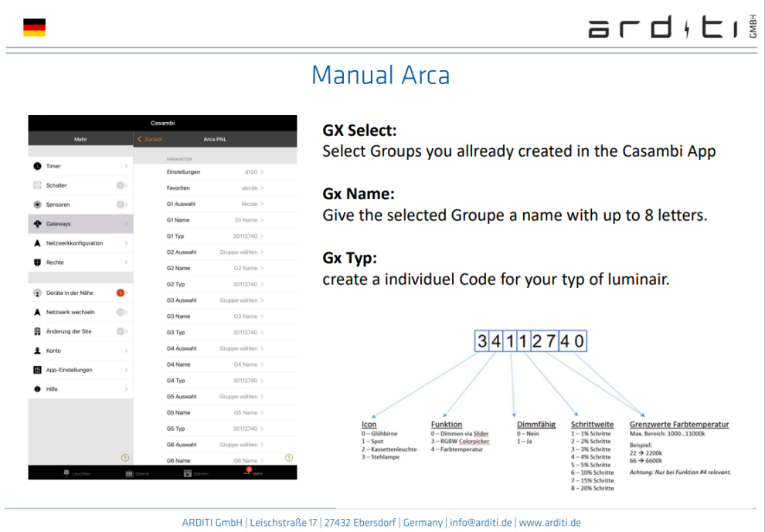Open the www.arditi.de website link
Image resolution: width=765 pixels, height=532 pixels.
tap(550, 523)
